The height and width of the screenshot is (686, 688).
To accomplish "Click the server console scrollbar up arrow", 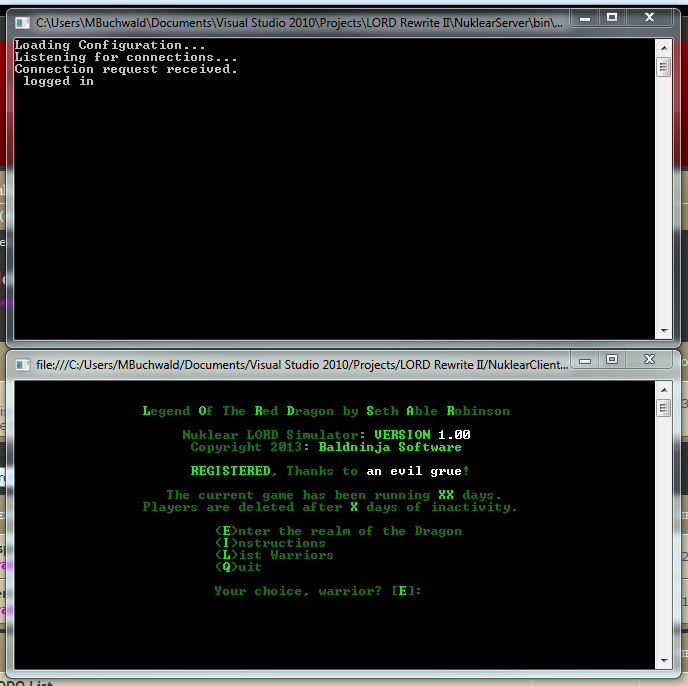I will pos(663,45).
